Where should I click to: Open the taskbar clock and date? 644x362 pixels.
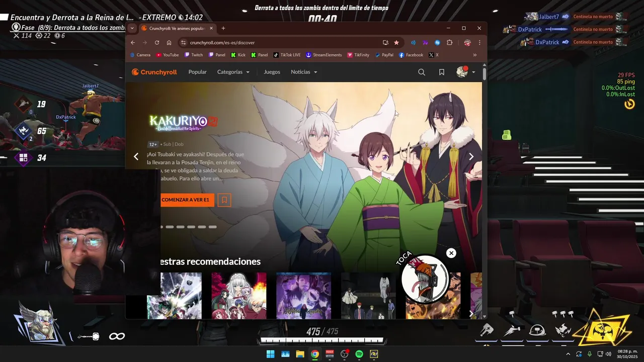(627, 354)
